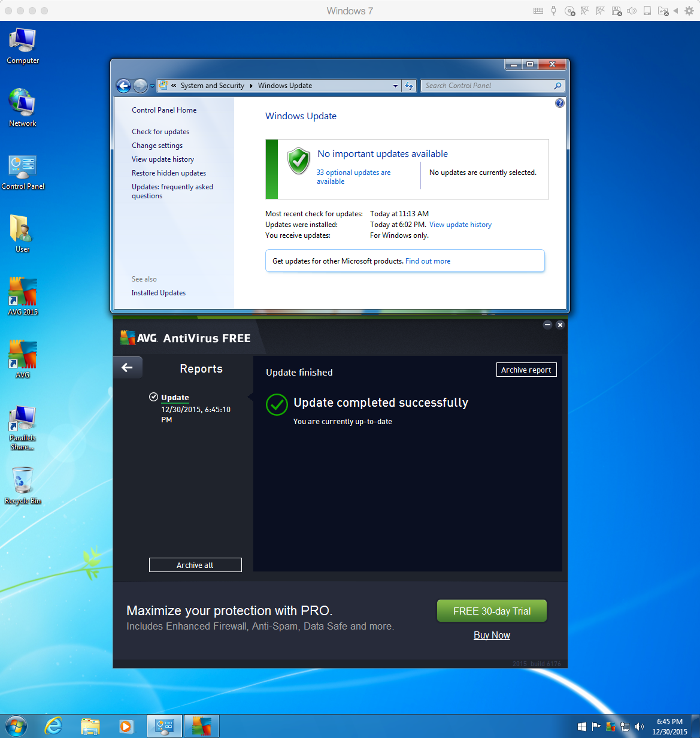Navigate to System and Security via breadcrumb

click(x=213, y=86)
